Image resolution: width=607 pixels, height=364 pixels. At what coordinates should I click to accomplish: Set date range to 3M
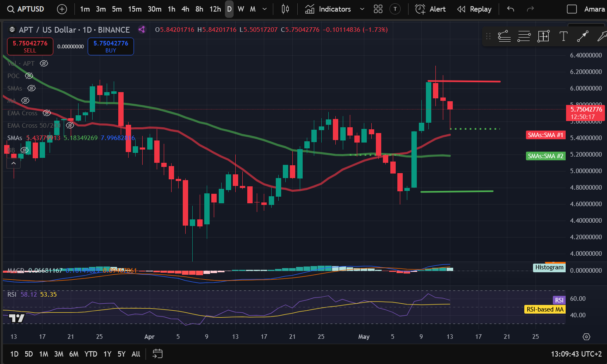[59, 354]
